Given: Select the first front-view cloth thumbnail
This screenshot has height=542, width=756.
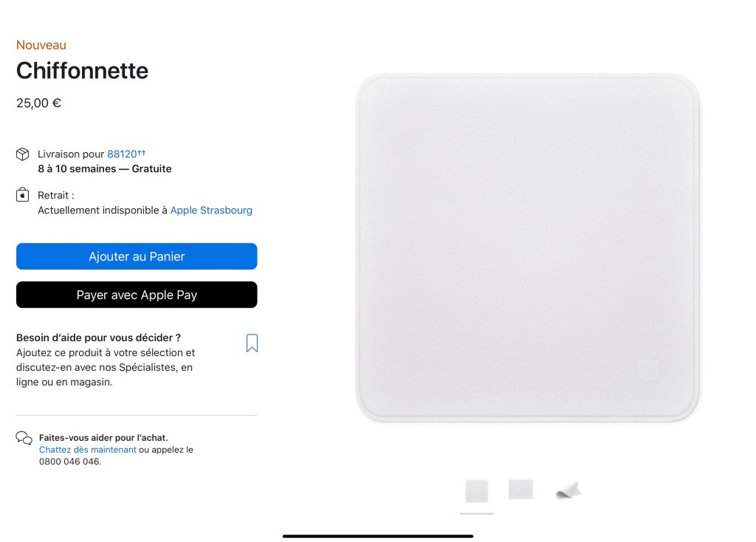Looking at the screenshot, I should tap(477, 491).
